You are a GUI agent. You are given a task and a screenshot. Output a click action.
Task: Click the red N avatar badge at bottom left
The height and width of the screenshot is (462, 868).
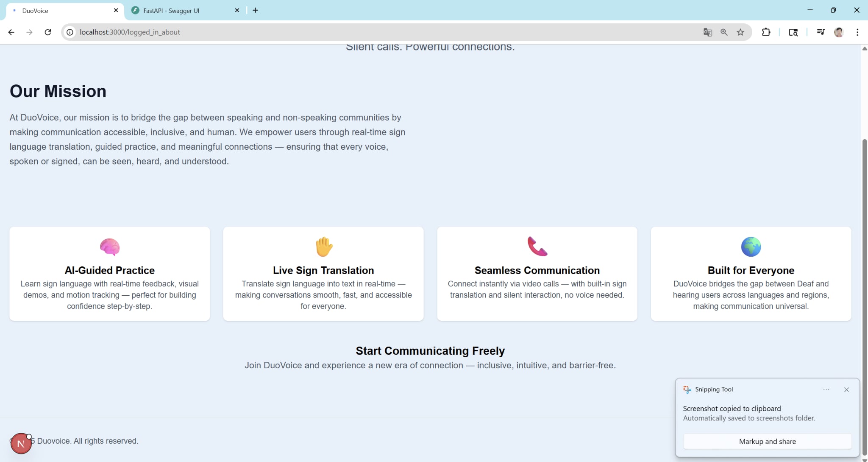click(x=21, y=444)
